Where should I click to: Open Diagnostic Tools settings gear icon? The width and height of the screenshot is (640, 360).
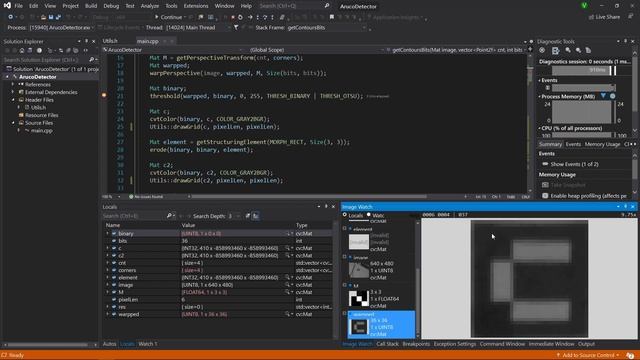542,50
